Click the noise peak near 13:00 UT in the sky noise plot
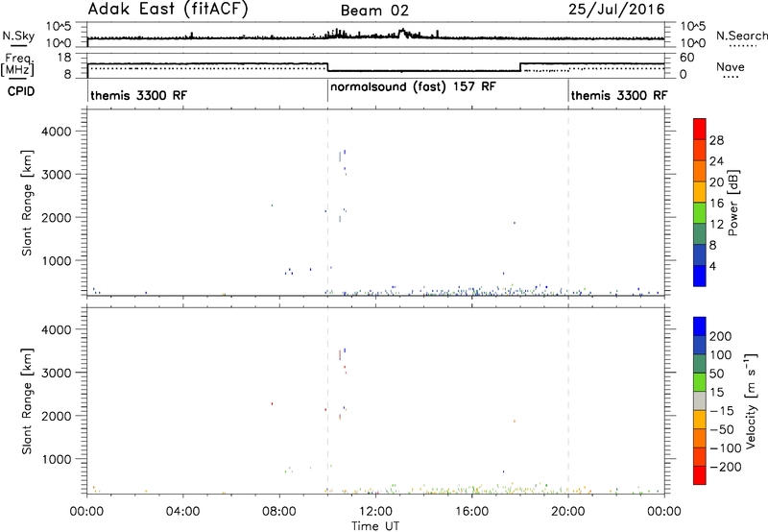Image resolution: width=768 pixels, height=532 pixels. click(402, 33)
